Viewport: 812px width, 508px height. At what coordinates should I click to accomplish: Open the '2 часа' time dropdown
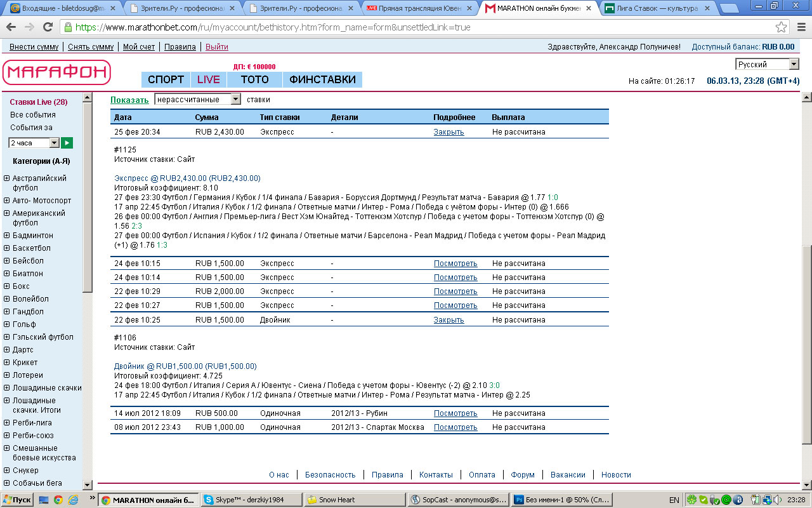pyautogui.click(x=34, y=143)
